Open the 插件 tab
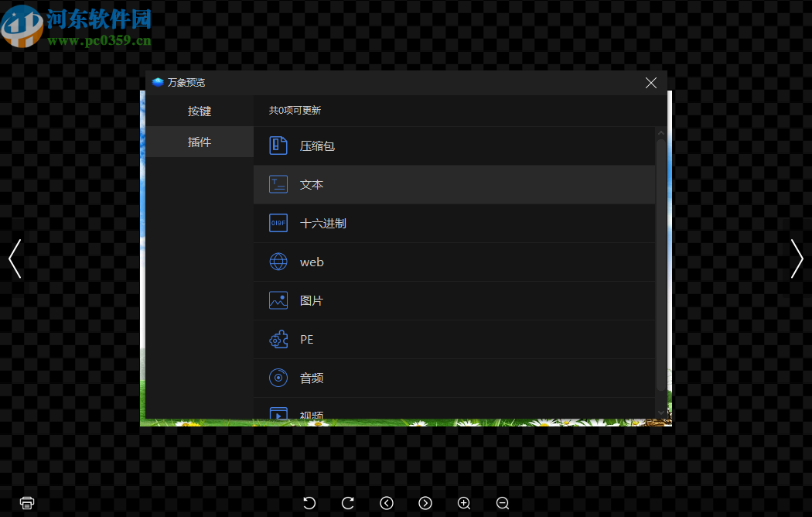Viewport: 812px width, 517px height. (199, 142)
